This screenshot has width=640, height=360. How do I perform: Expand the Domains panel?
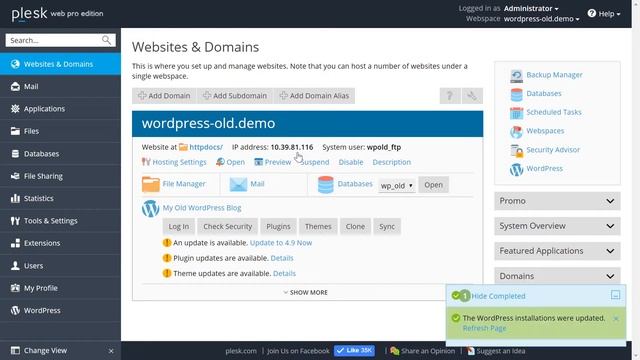click(557, 276)
